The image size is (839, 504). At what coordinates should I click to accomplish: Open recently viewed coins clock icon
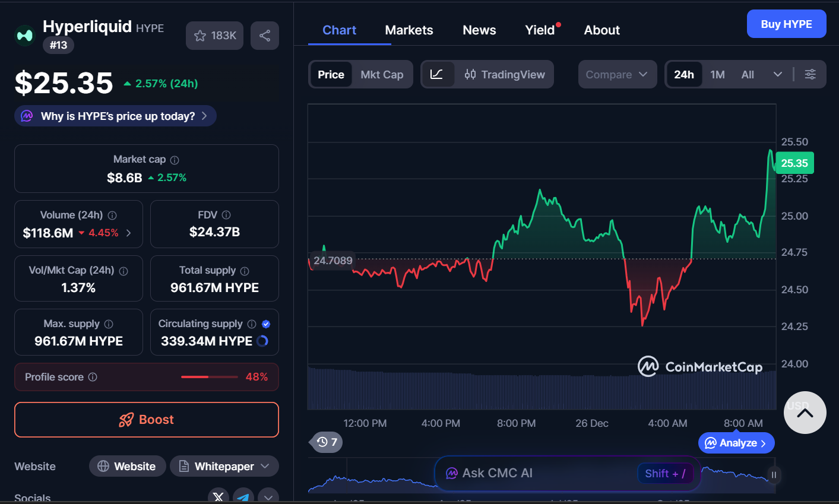pyautogui.click(x=322, y=442)
